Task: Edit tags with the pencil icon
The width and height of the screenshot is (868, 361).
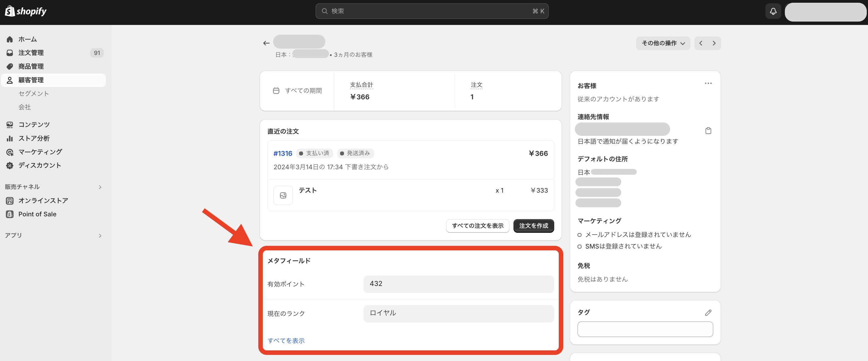Action: pyautogui.click(x=708, y=312)
